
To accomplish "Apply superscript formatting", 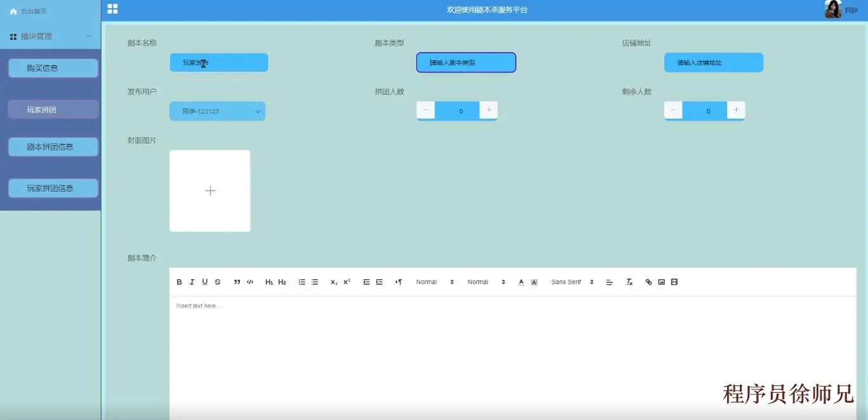I will (346, 282).
